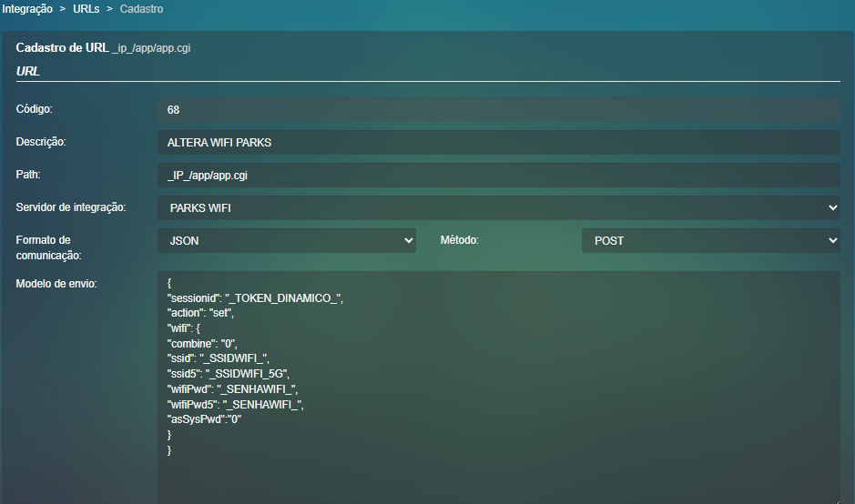
Task: Click the Servidor de integração label
Action: (71, 207)
